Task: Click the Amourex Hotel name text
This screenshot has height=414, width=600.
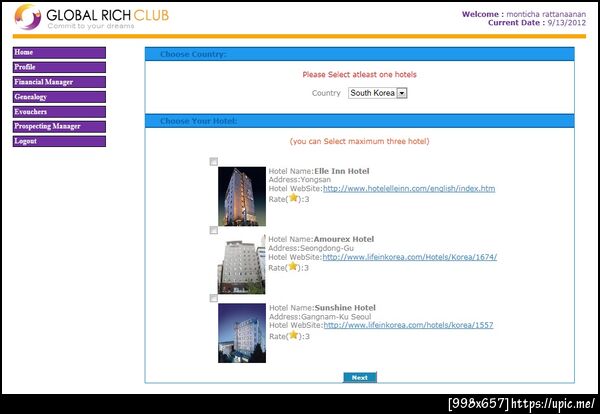Action: 344,239
